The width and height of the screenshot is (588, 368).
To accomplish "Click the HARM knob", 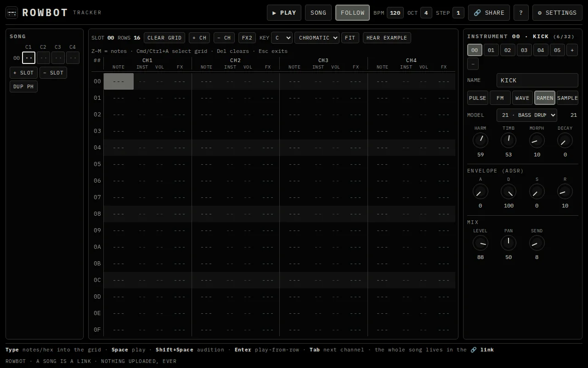I will (x=481, y=140).
